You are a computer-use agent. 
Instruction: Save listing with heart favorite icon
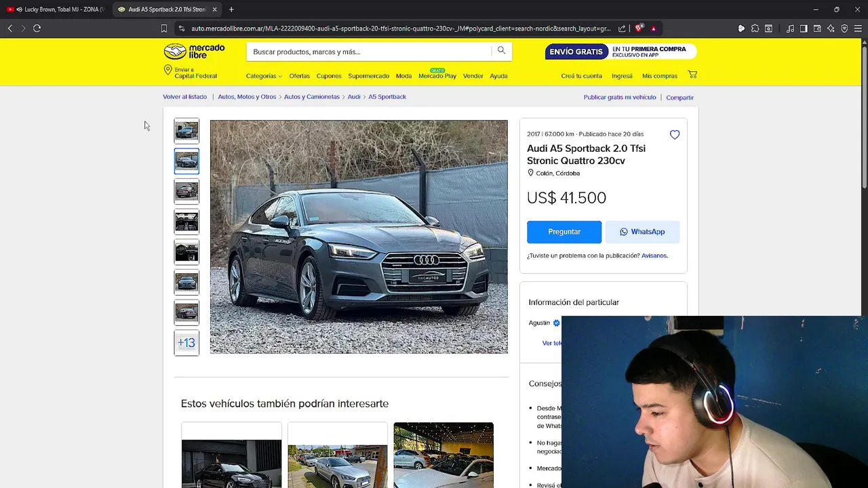pyautogui.click(x=675, y=135)
